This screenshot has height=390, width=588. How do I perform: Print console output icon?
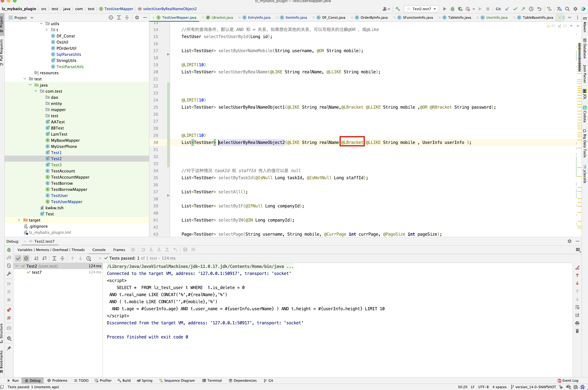point(577,323)
